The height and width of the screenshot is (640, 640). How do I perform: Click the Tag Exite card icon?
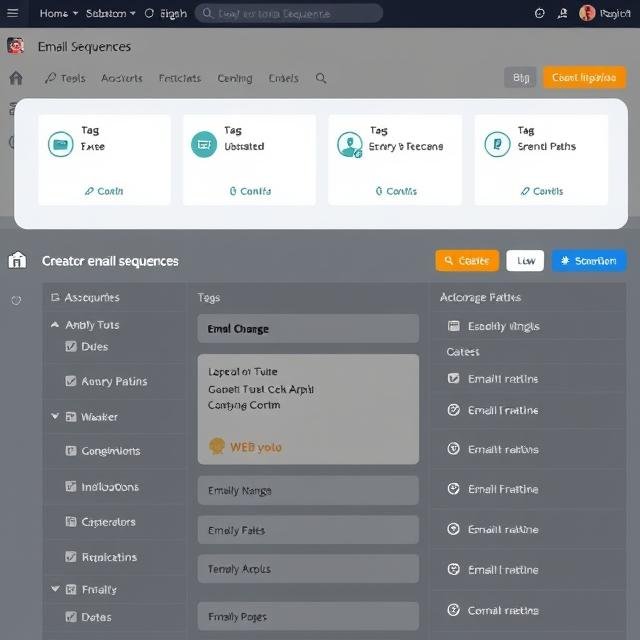pos(61,144)
